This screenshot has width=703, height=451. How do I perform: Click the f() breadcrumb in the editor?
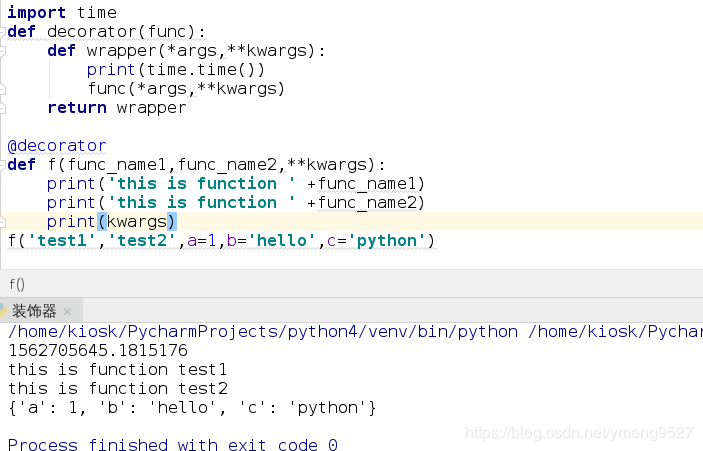pos(17,284)
